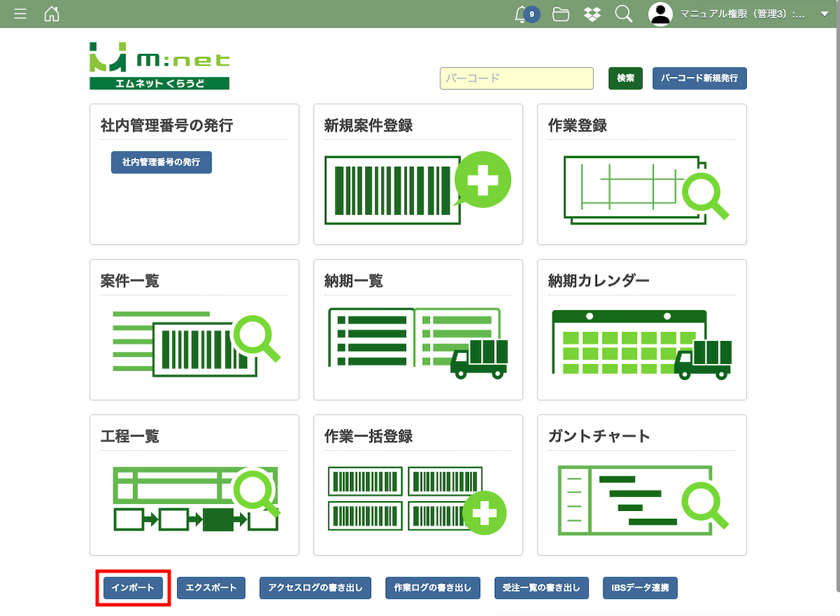Click the IBSデータ連携 button
The height and width of the screenshot is (616, 840).
(x=640, y=588)
